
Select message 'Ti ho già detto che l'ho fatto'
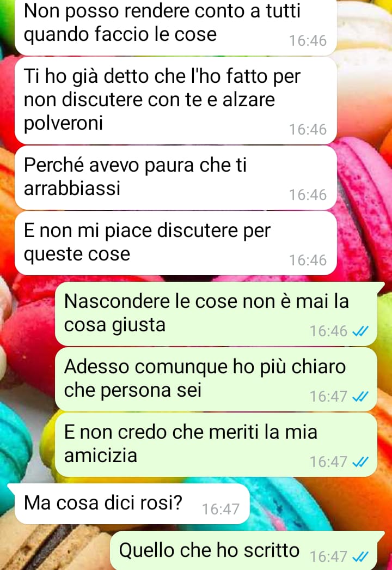coord(175,101)
